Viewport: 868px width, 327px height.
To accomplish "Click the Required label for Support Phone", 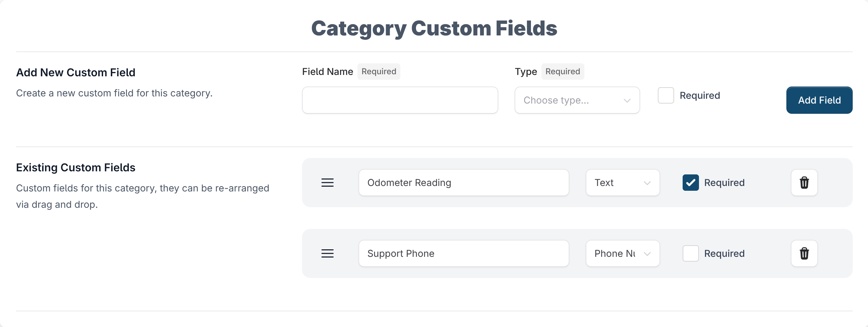I will tap(724, 253).
